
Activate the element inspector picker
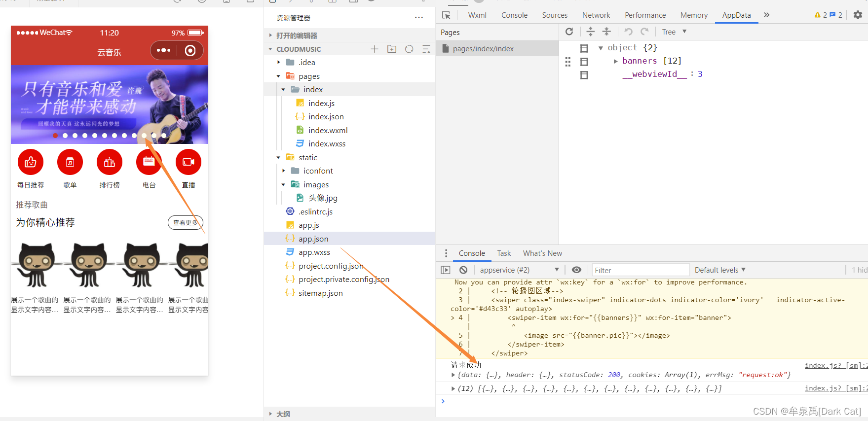point(446,15)
